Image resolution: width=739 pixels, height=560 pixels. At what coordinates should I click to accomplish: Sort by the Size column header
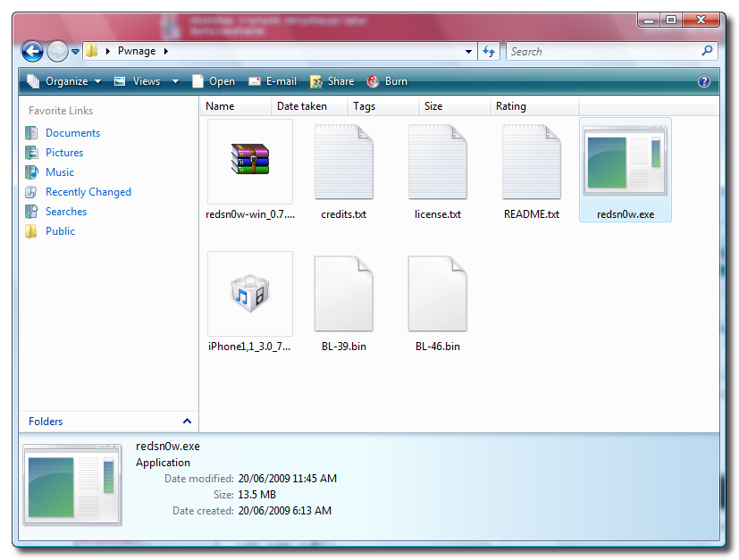pos(455,106)
